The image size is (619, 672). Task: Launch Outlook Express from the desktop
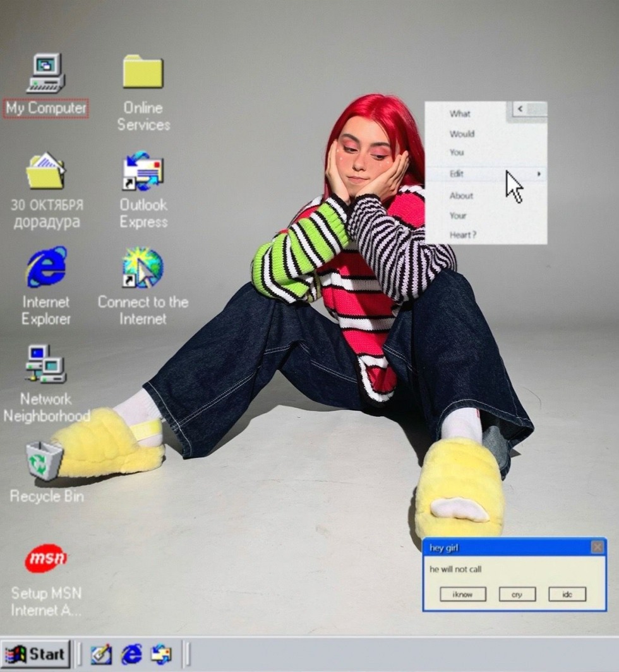(143, 171)
